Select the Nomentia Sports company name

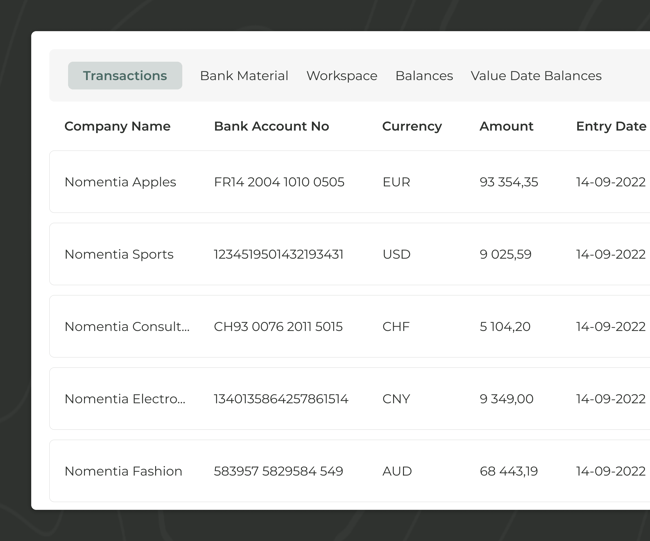coord(119,254)
